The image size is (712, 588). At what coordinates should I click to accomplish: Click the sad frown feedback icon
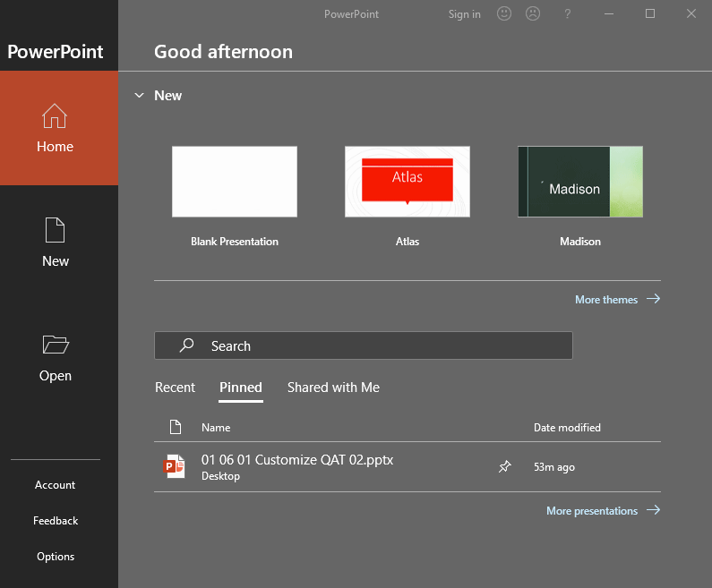coord(533,13)
